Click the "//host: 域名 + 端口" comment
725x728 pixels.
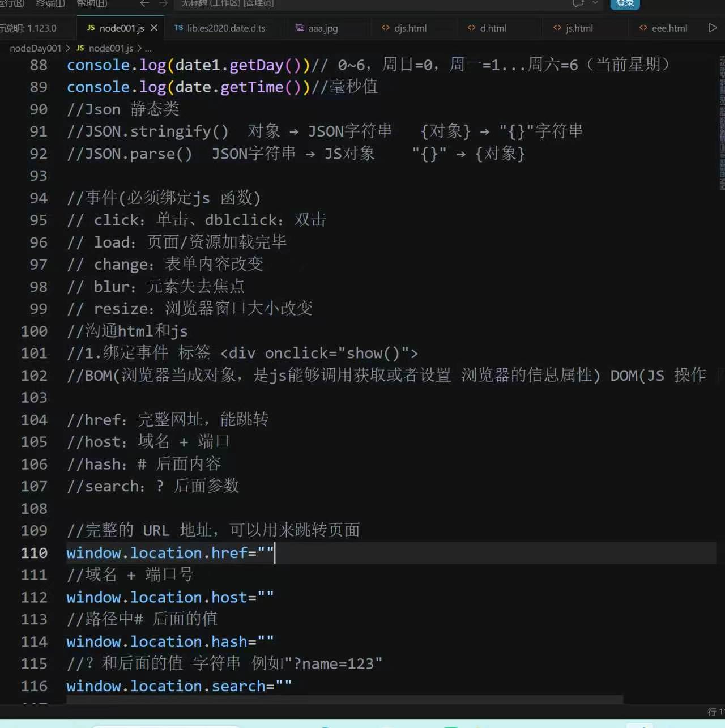[148, 442]
